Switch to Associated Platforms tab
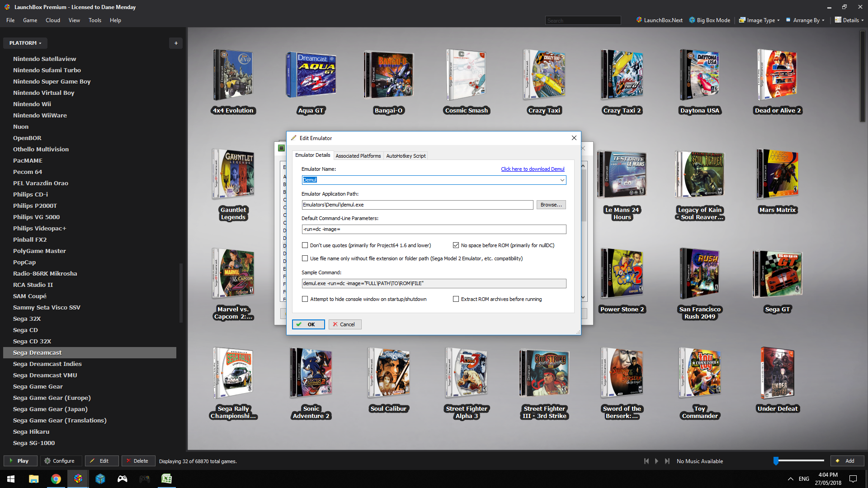Screen dimensions: 868x488 pyautogui.click(x=358, y=156)
